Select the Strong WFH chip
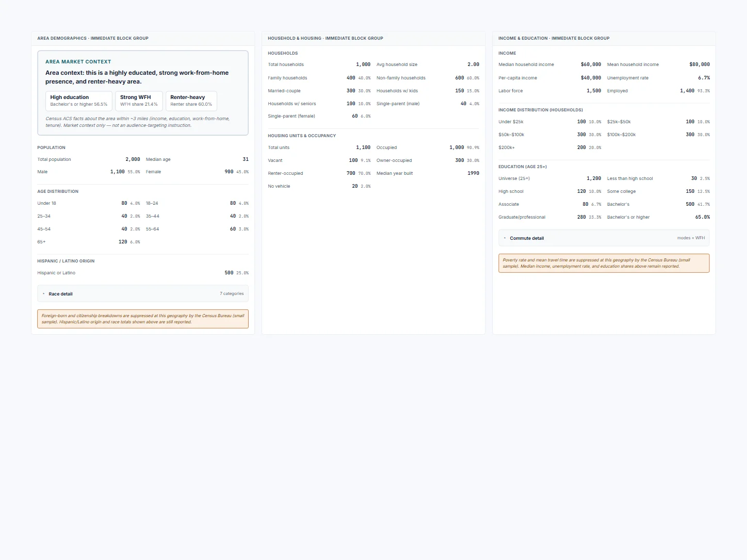The image size is (747, 560). (139, 101)
